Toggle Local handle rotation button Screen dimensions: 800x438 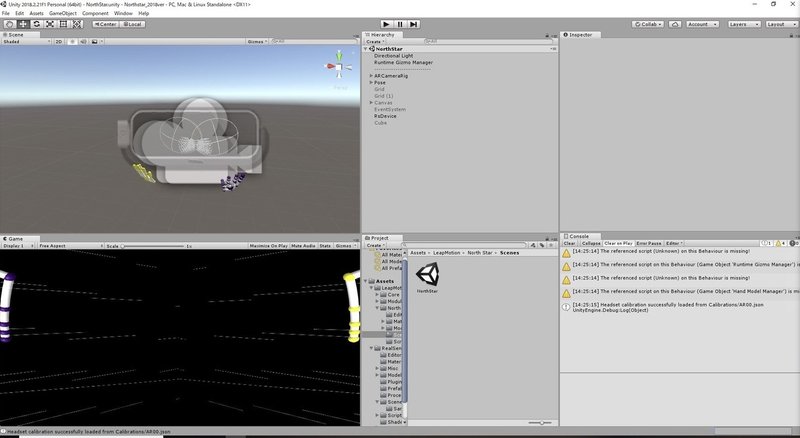(132, 24)
